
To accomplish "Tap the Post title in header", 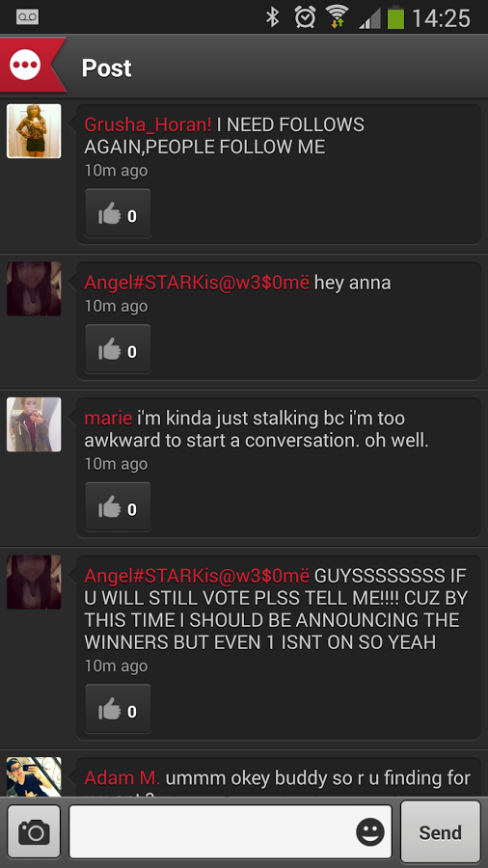I will point(107,68).
